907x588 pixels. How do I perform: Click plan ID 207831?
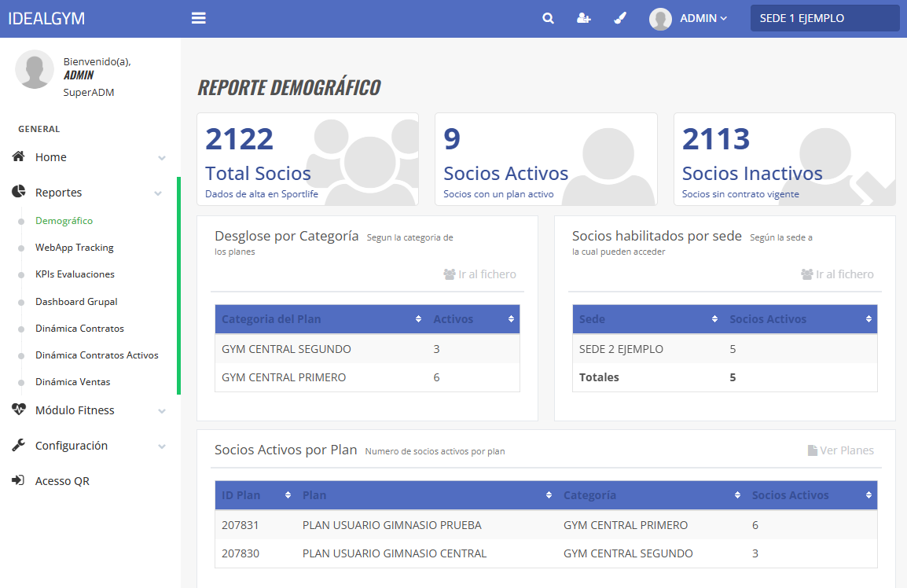240,525
